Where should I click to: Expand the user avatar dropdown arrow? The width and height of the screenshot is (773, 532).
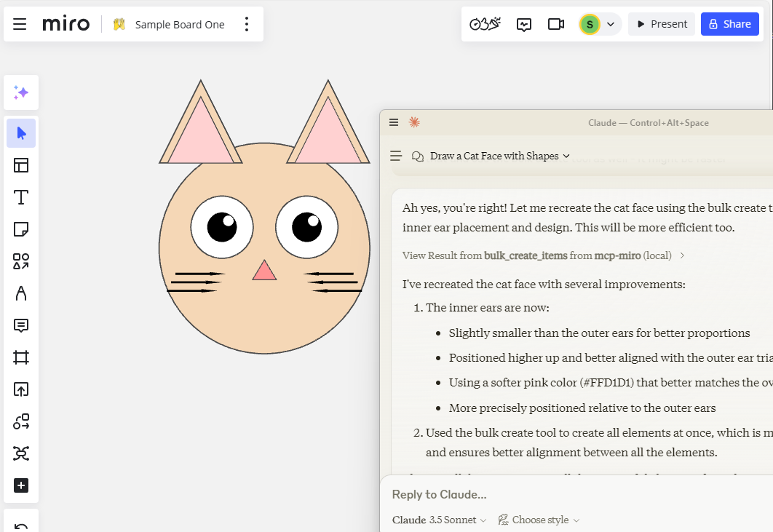pos(611,24)
